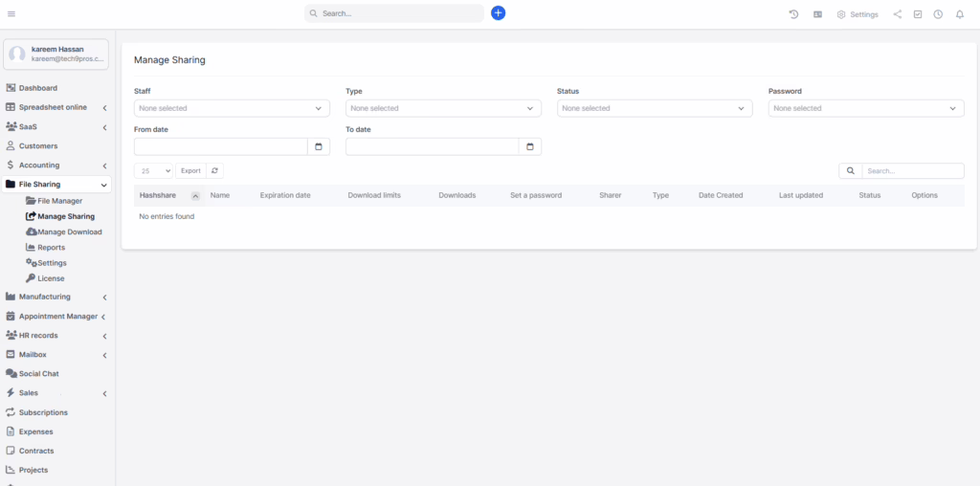
Task: Open Settings in the top bar
Action: tap(857, 14)
